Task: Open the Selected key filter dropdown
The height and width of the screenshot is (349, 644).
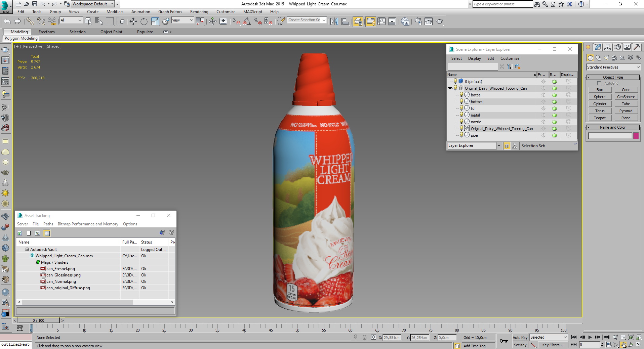Action: pyautogui.click(x=549, y=337)
